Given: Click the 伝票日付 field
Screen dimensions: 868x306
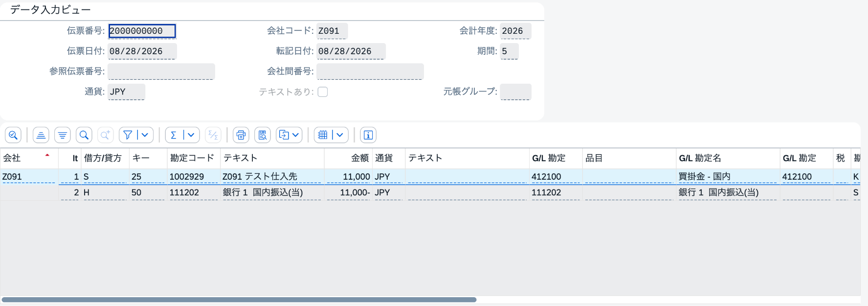Looking at the screenshot, I should click(x=142, y=51).
